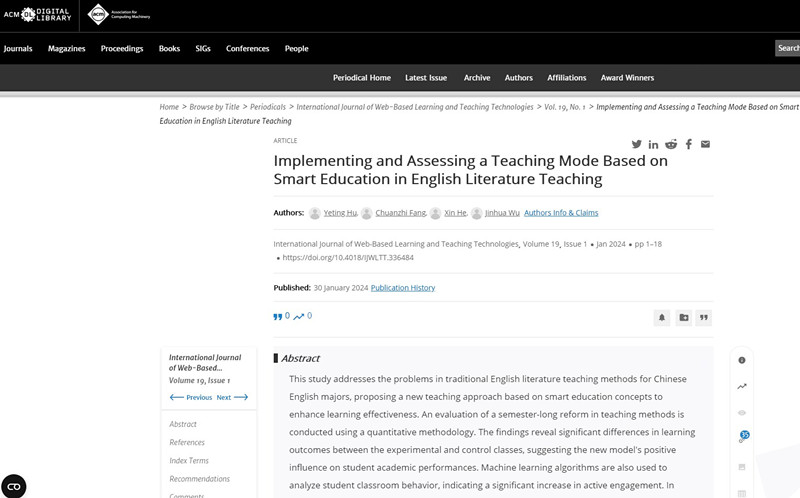Click the Association for Computing Machinery logo
This screenshot has width=800, height=498.
(x=119, y=14)
